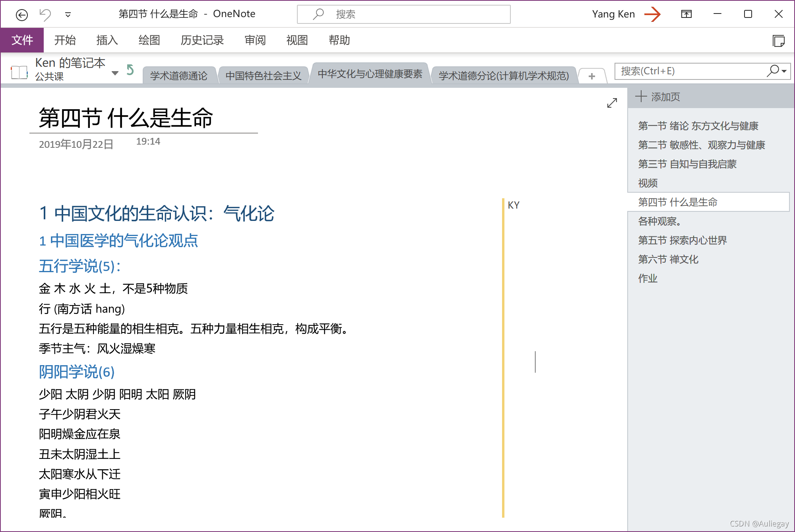Click heading 1 中国文化的生命认识：气化论
Screen dimensions: 795x532
pyautogui.click(x=157, y=213)
